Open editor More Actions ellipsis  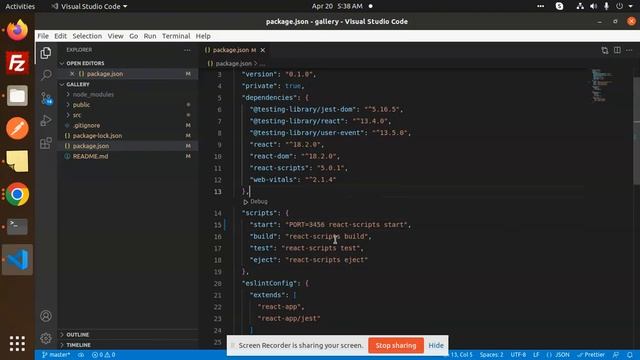[629, 50]
